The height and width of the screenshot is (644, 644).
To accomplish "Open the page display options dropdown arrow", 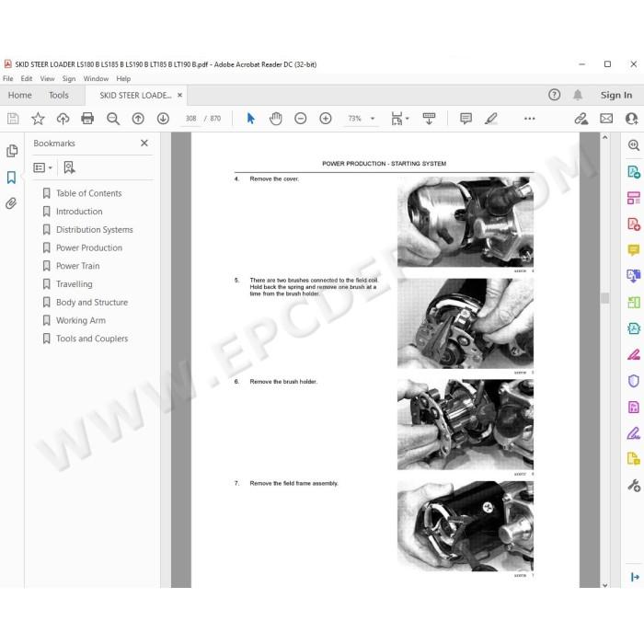I will click(x=407, y=119).
